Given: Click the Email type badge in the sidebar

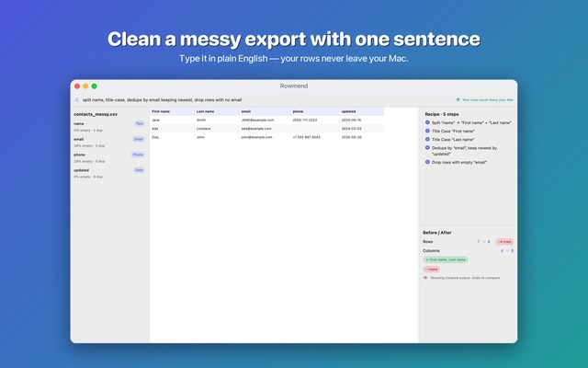Looking at the screenshot, I should (x=139, y=139).
